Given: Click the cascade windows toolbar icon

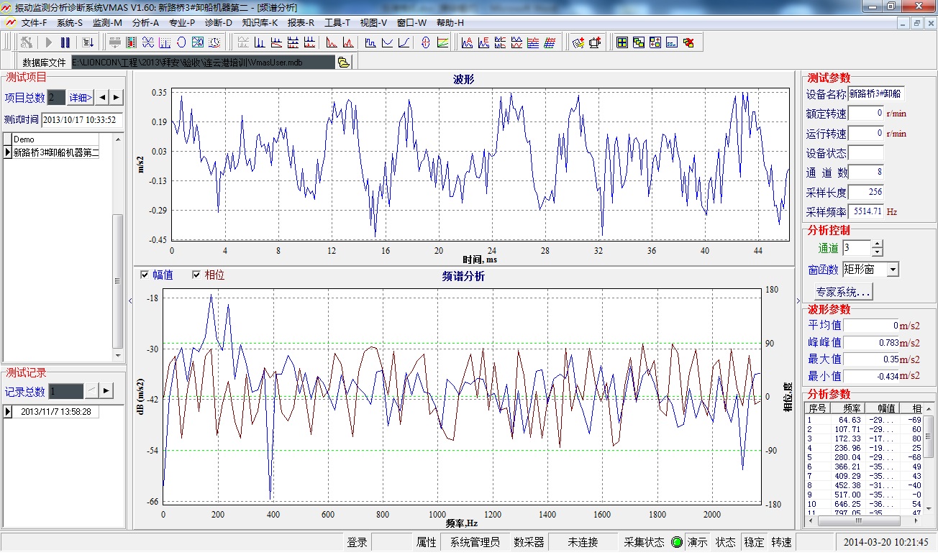Looking at the screenshot, I should (x=639, y=42).
